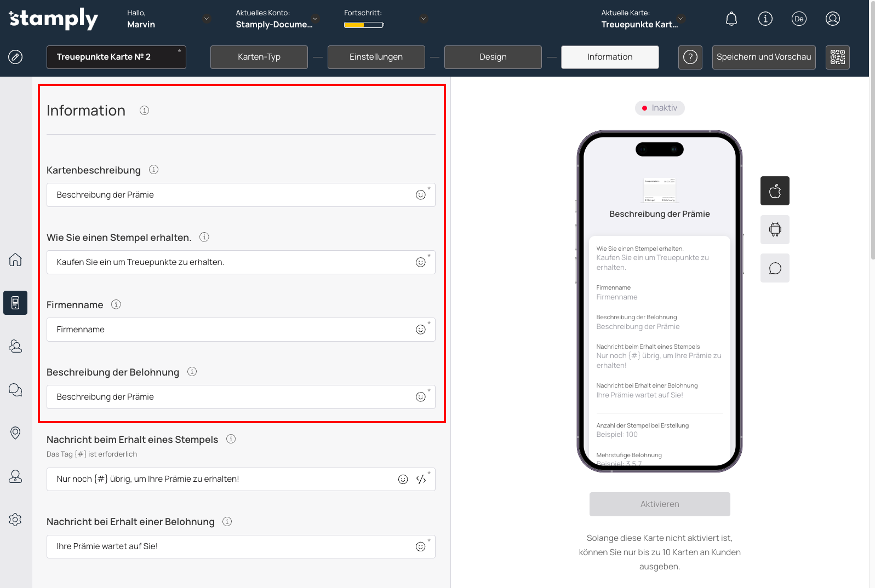Open the locations pin sidebar icon

click(15, 433)
